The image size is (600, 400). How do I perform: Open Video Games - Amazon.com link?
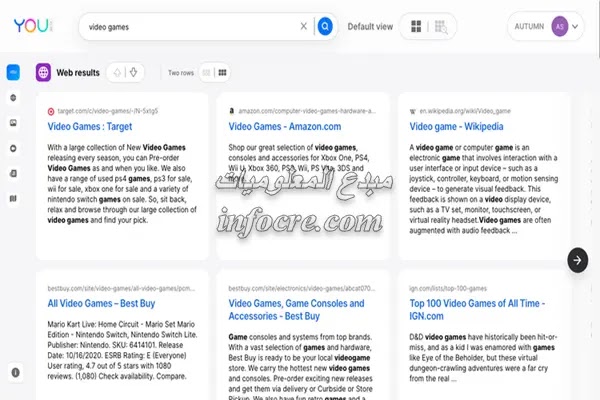click(x=285, y=127)
